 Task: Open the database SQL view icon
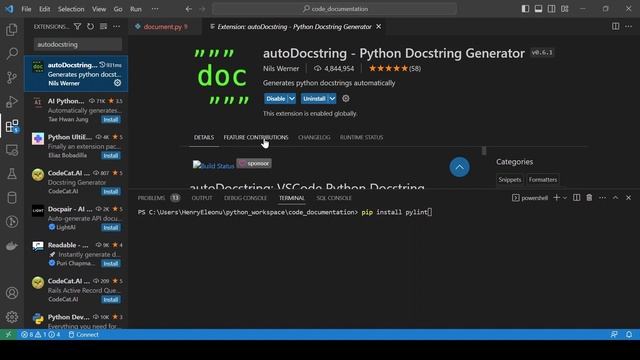[x=12, y=198]
